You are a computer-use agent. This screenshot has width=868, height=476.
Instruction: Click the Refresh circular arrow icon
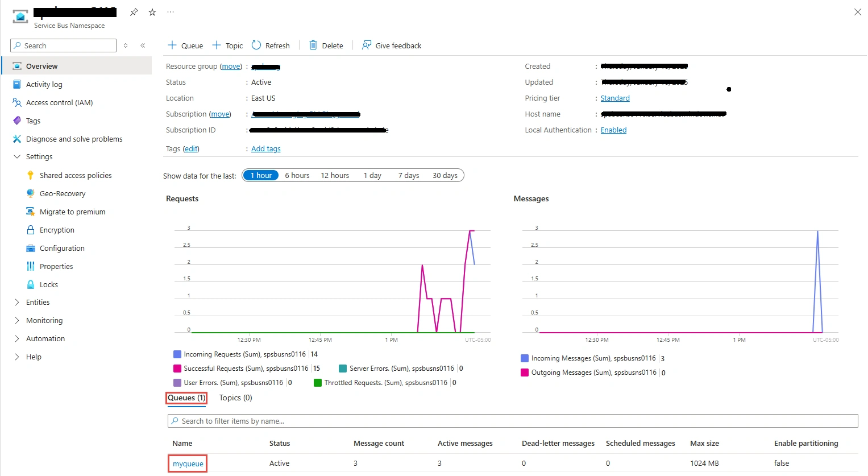click(256, 45)
